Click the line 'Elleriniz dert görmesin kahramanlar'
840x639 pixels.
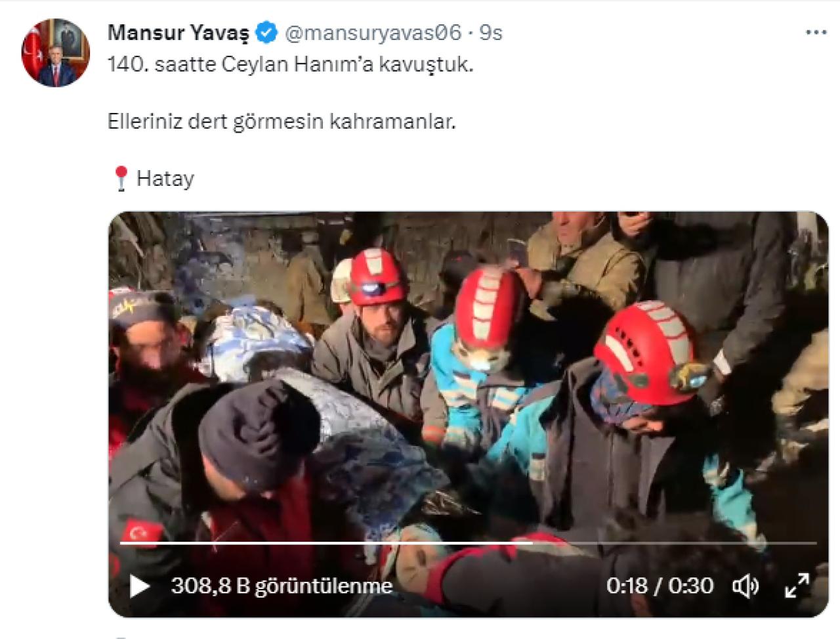pos(282,121)
